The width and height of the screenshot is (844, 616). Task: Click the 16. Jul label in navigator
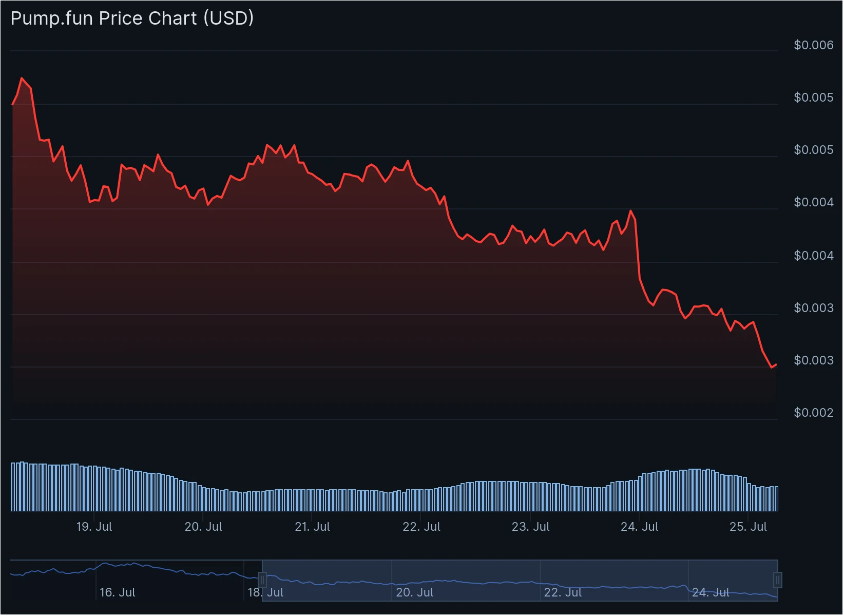[x=117, y=593]
